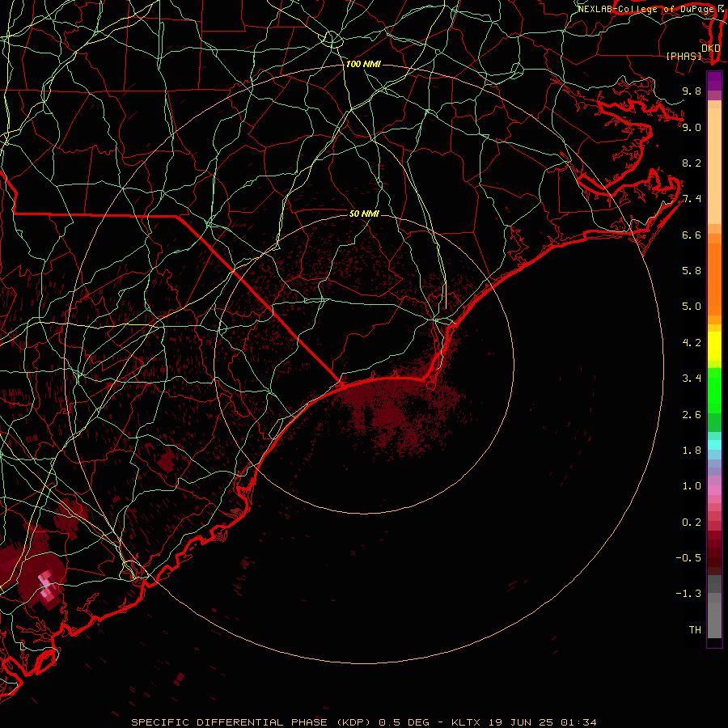Select the 9.0 scale value

click(x=692, y=127)
